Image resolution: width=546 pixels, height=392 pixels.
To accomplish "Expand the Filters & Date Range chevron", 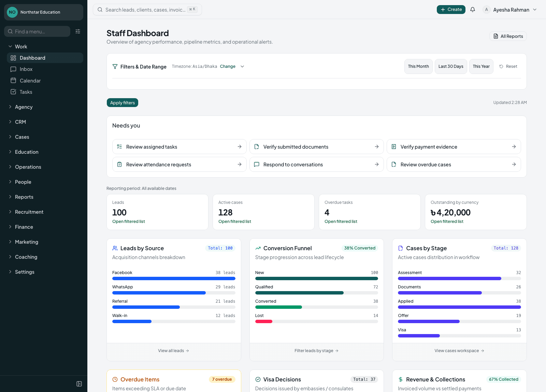I will (x=242, y=66).
